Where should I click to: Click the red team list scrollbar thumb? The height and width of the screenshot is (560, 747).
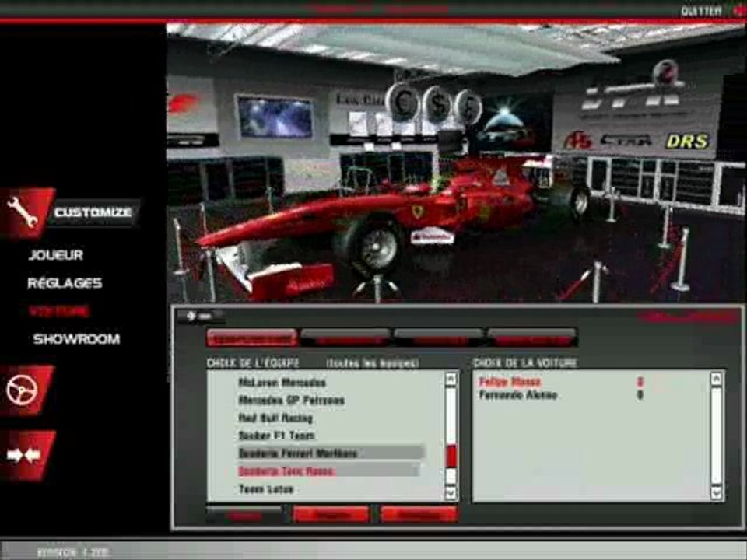(x=451, y=457)
